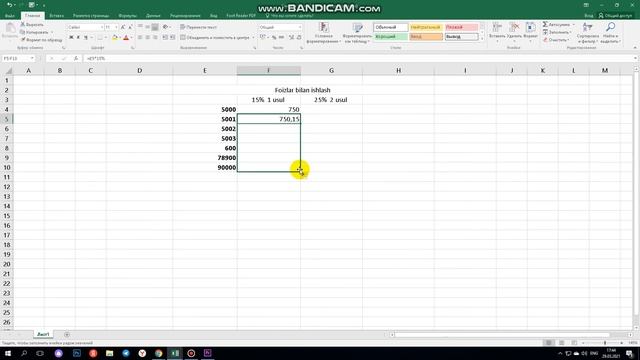Viewport: 640px width, 360px height.
Task: Switch to the Review (Рецензирование) tab
Action: pyautogui.click(x=185, y=16)
